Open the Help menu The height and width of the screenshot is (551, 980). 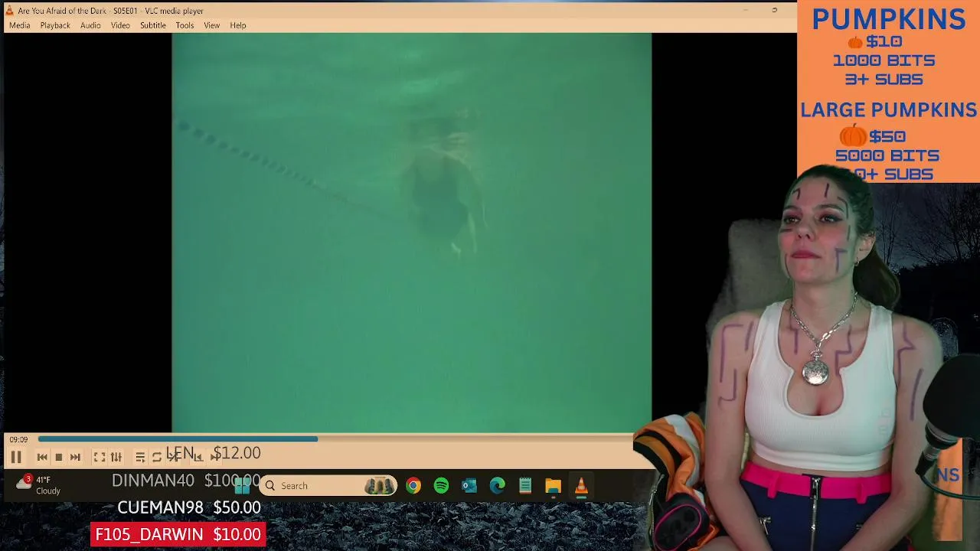pos(238,25)
